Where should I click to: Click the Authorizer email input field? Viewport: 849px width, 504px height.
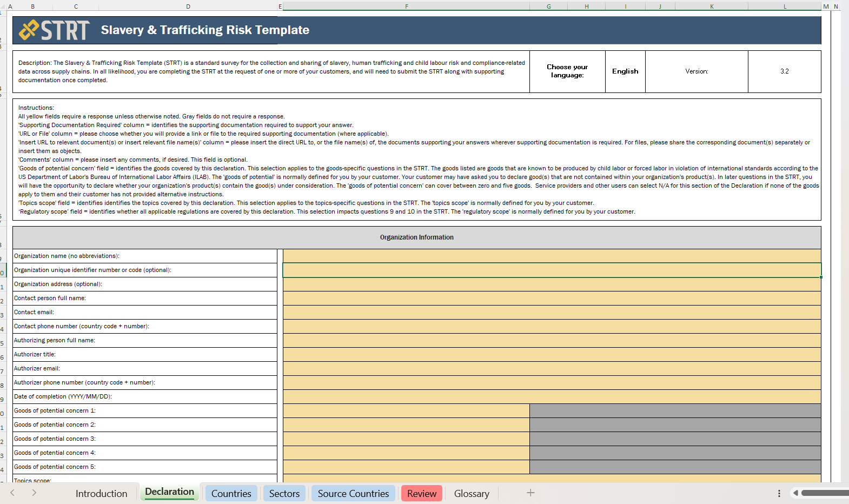pos(552,369)
